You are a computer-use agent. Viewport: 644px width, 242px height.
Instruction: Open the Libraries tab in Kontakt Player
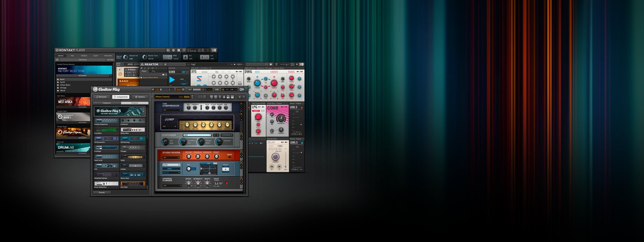tap(61, 56)
